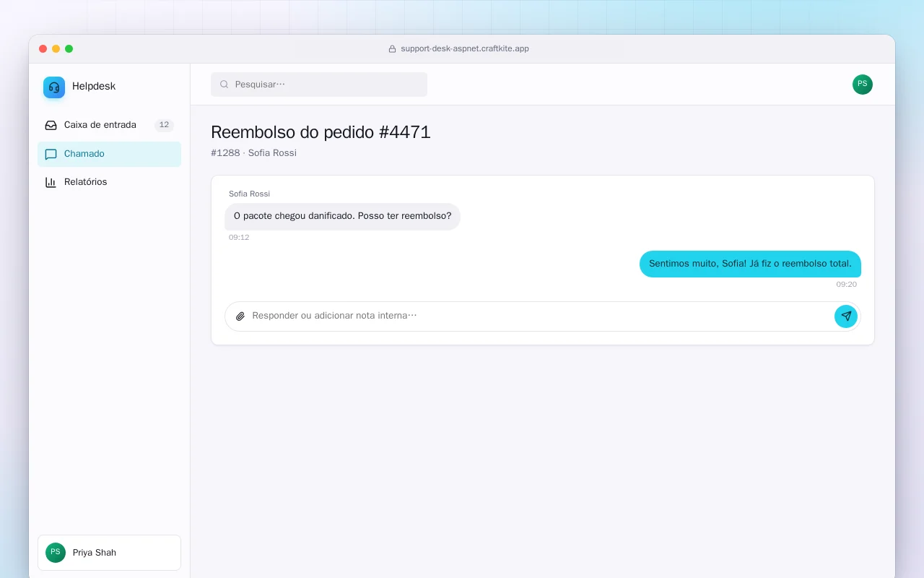This screenshot has width=924, height=578.
Task: Send the reply with the paper plane button
Action: [x=846, y=316]
